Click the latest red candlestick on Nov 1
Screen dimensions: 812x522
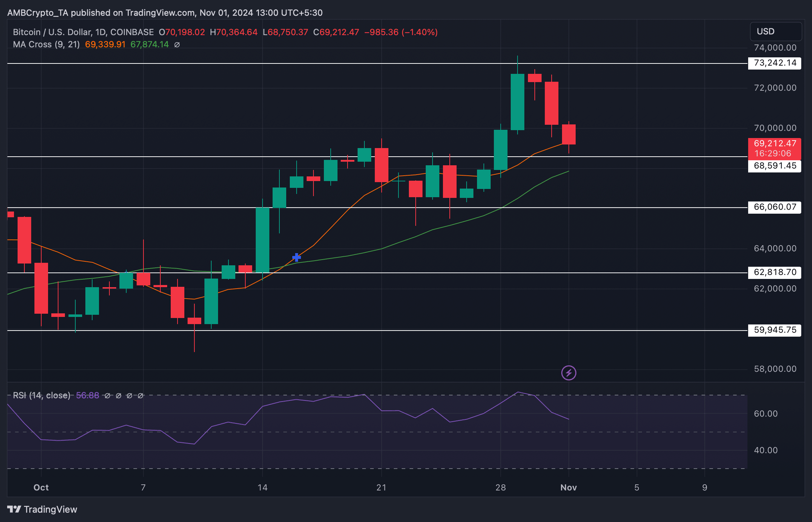tap(568, 135)
